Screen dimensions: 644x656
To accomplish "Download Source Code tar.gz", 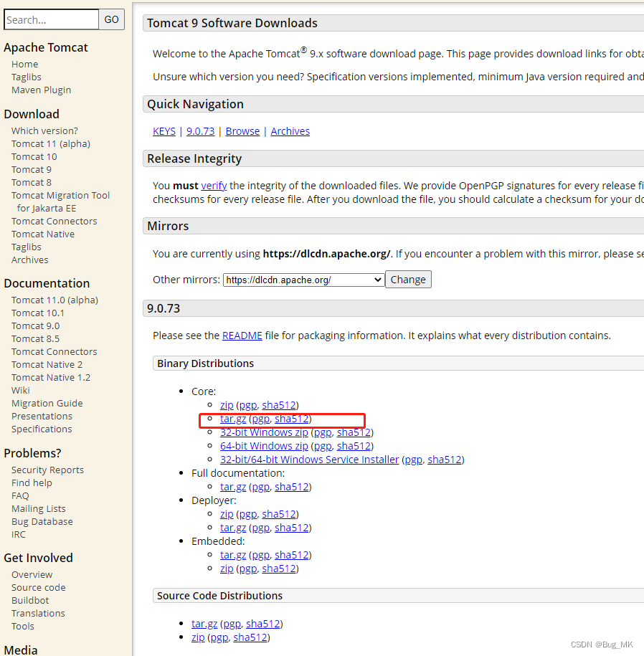I will point(204,624).
